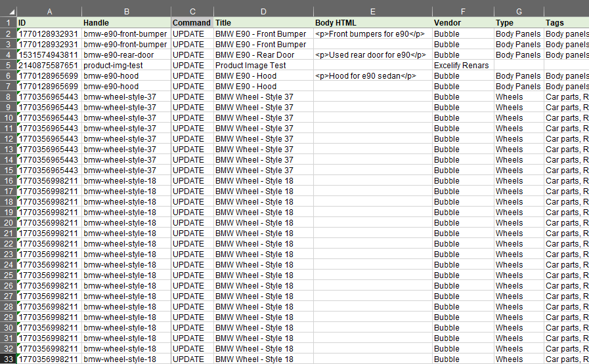Click BMW Wheel - Style 18 in row 33
The height and width of the screenshot is (364, 589).
click(x=263, y=359)
